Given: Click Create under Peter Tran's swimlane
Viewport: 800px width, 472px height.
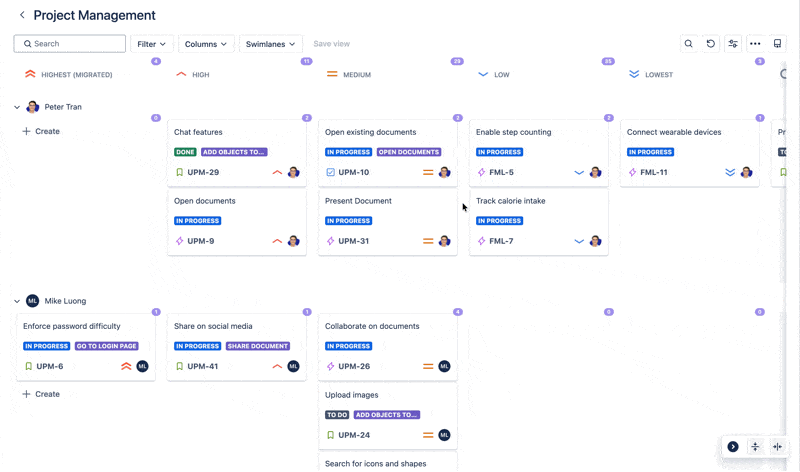Looking at the screenshot, I should (x=41, y=132).
